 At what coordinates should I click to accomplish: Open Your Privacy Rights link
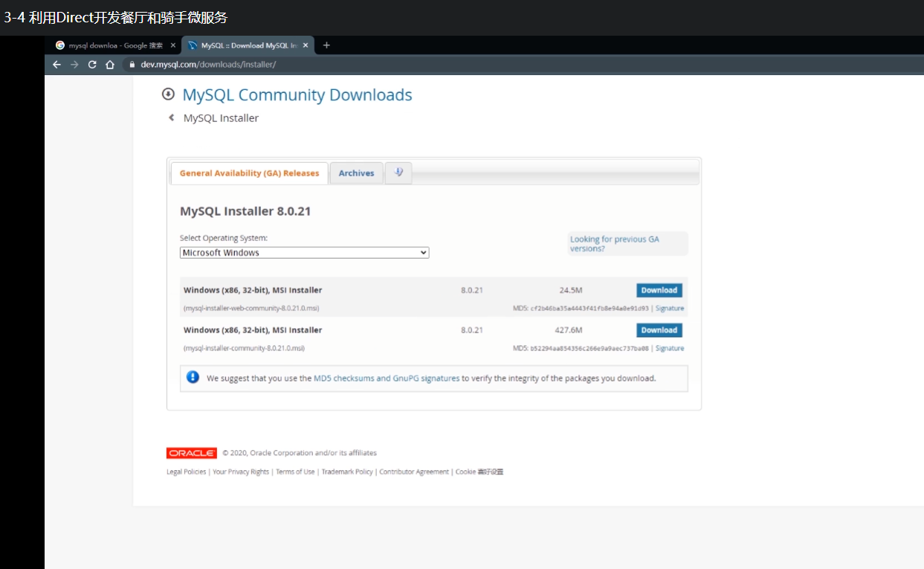coord(241,472)
